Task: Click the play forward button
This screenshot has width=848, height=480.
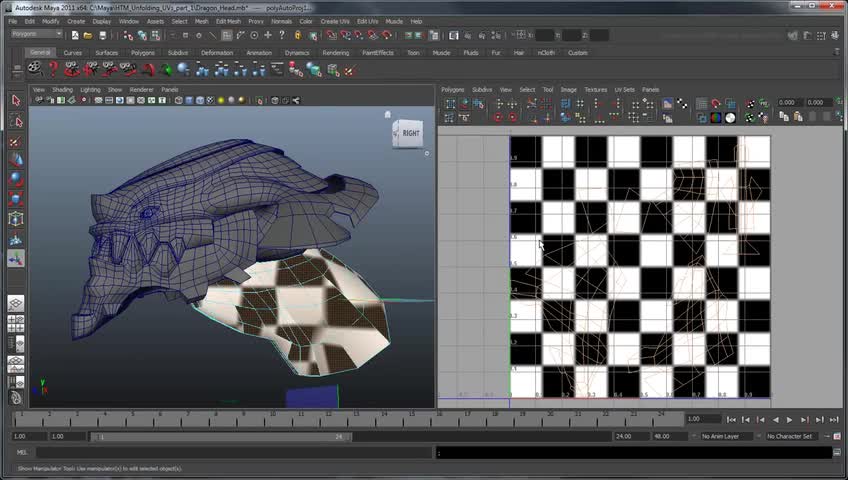Action: (790, 419)
